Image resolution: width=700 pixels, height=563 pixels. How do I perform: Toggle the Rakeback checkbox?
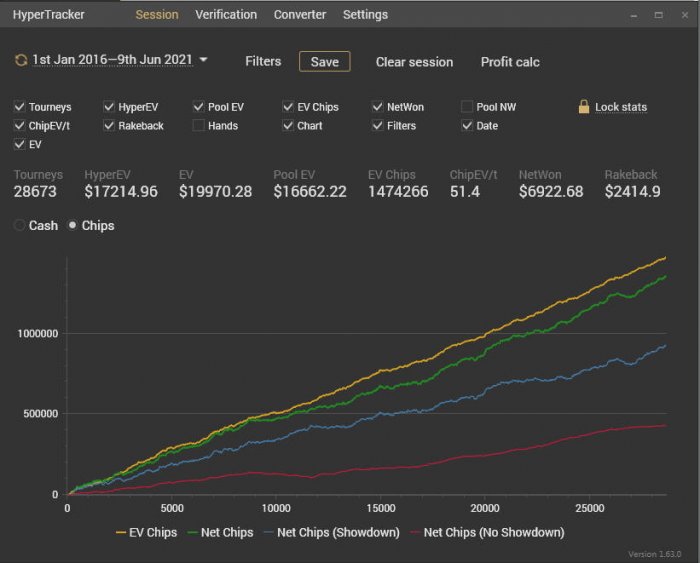(x=109, y=125)
